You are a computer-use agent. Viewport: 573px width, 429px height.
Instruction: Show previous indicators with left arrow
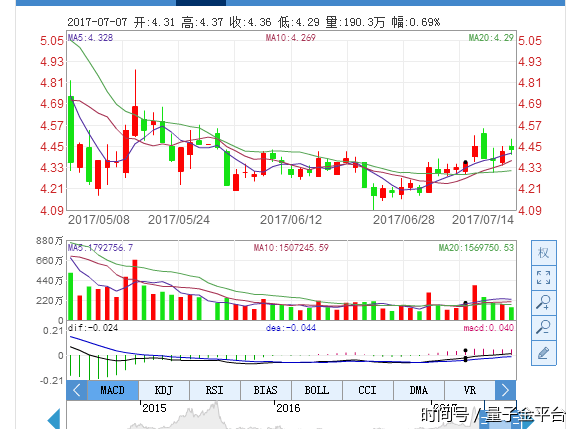[77, 390]
